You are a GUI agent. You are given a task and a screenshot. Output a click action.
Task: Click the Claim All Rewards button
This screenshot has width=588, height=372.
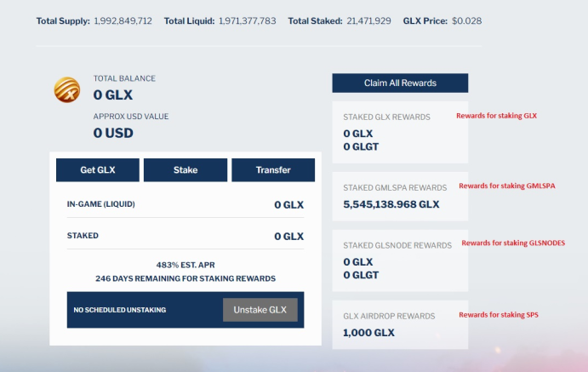400,83
